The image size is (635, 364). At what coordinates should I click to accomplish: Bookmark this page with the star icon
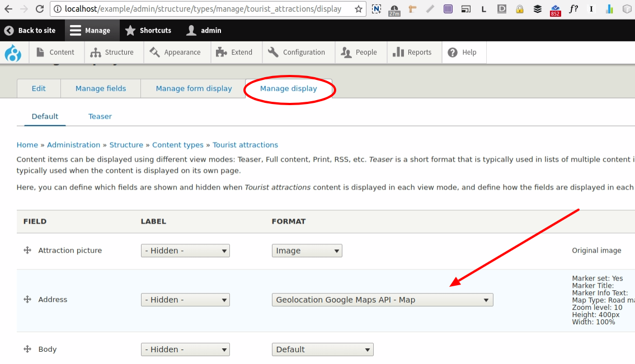358,9
